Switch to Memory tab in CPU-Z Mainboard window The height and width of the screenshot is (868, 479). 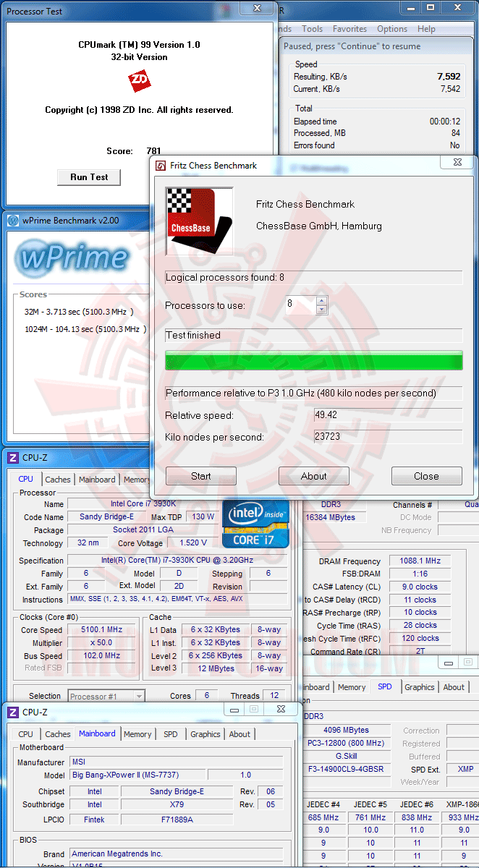[x=137, y=734]
